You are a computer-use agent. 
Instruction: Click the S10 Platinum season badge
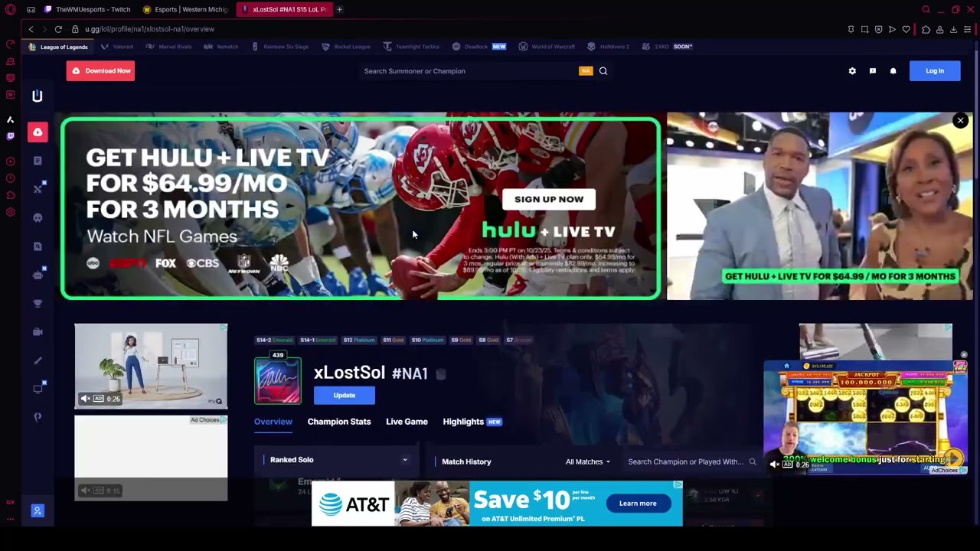tap(428, 340)
